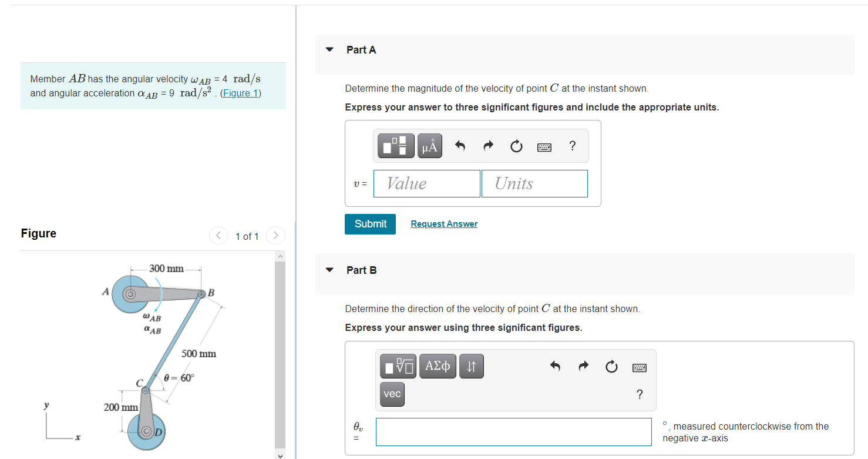868x459 pixels.
Task: Click the "1 of 1" figure counter
Action: tap(247, 236)
